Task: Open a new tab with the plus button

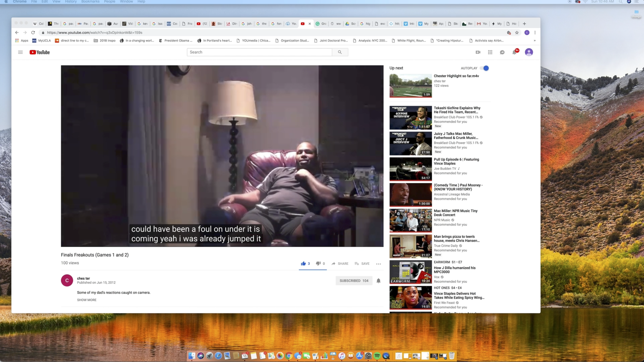Action: 524,24
